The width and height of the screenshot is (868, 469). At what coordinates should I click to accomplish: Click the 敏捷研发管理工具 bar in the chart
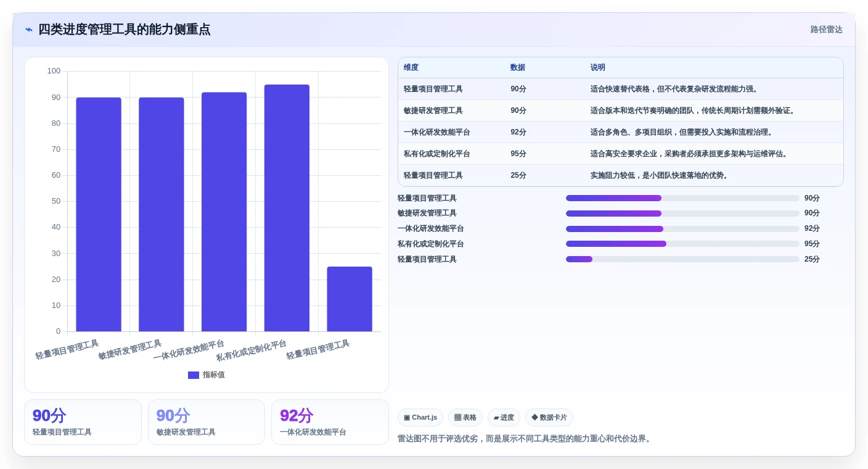(x=162, y=214)
